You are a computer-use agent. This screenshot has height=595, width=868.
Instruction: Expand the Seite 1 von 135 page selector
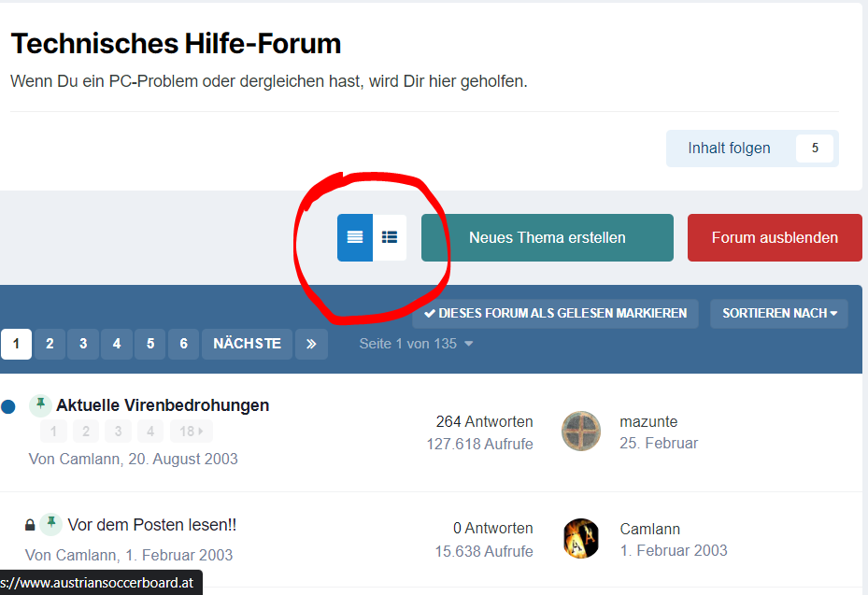[x=416, y=344]
